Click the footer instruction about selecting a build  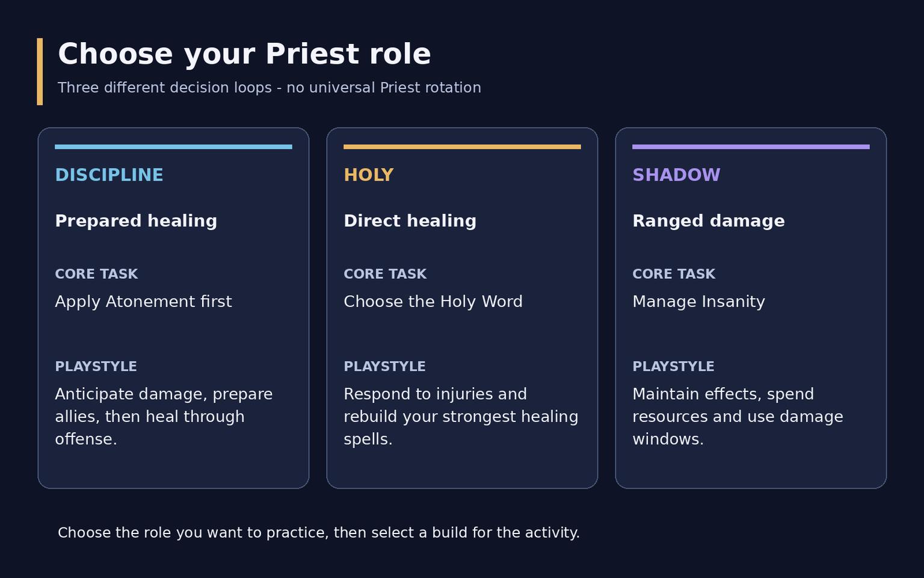(319, 533)
